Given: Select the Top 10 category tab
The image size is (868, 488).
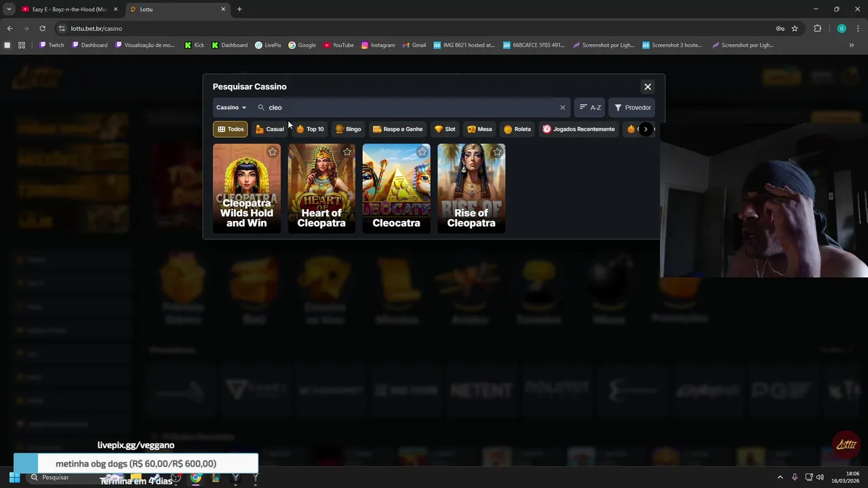Looking at the screenshot, I should click(x=310, y=129).
